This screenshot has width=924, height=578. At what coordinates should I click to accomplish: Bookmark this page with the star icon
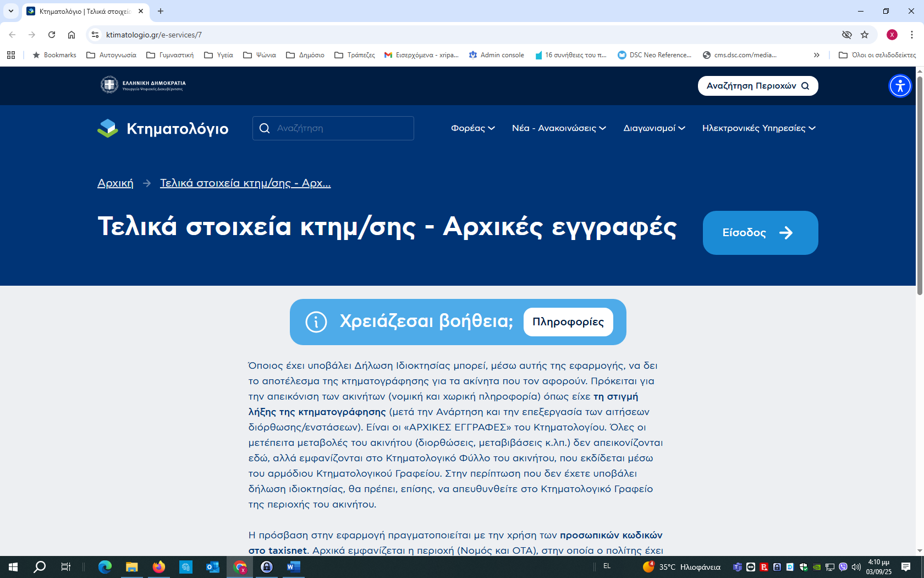point(865,35)
